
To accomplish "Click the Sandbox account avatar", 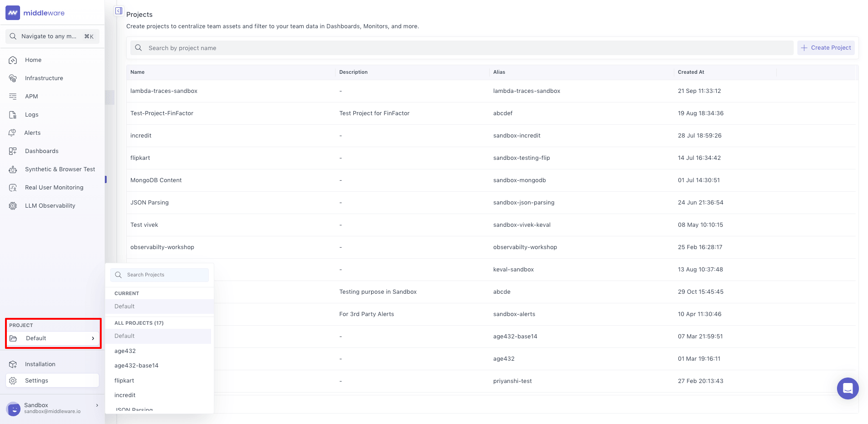I will click(14, 409).
